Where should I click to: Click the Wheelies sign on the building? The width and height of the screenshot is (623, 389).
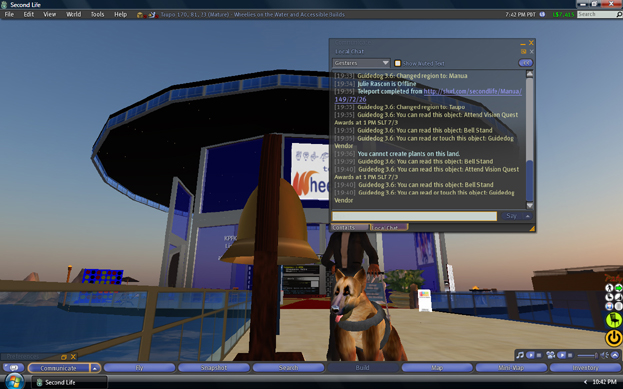coord(311,172)
